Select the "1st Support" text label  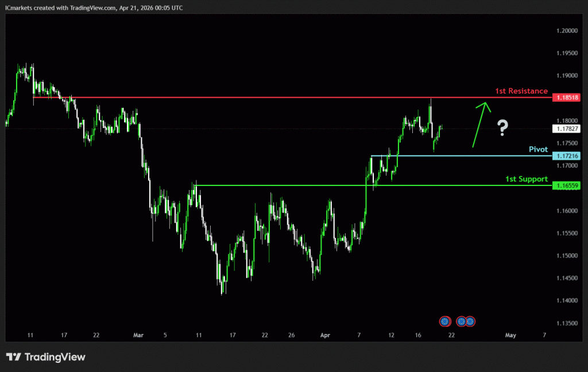point(526,179)
